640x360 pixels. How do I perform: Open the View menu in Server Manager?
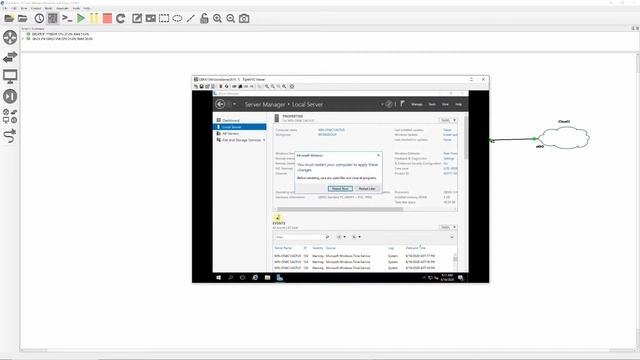[x=445, y=104]
